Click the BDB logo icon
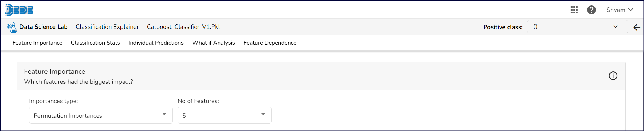 (x=19, y=10)
